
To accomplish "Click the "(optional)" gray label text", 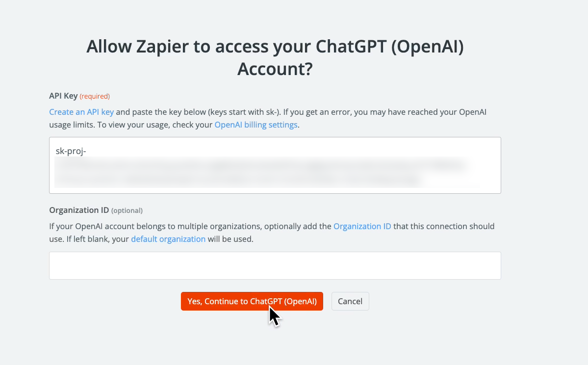I will [127, 210].
